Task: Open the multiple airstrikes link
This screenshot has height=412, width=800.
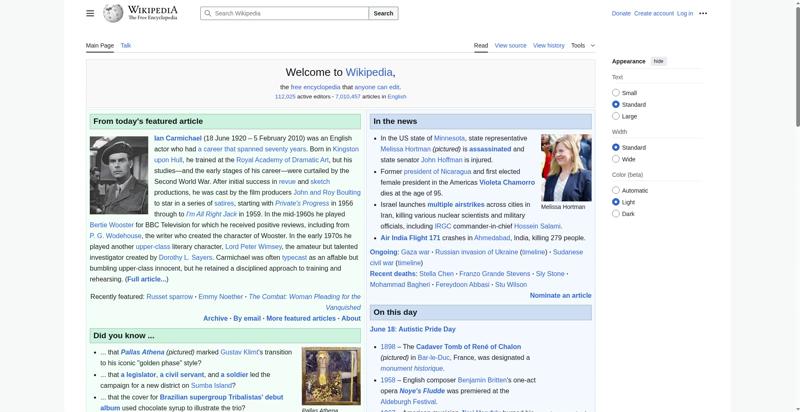Action: tap(456, 204)
